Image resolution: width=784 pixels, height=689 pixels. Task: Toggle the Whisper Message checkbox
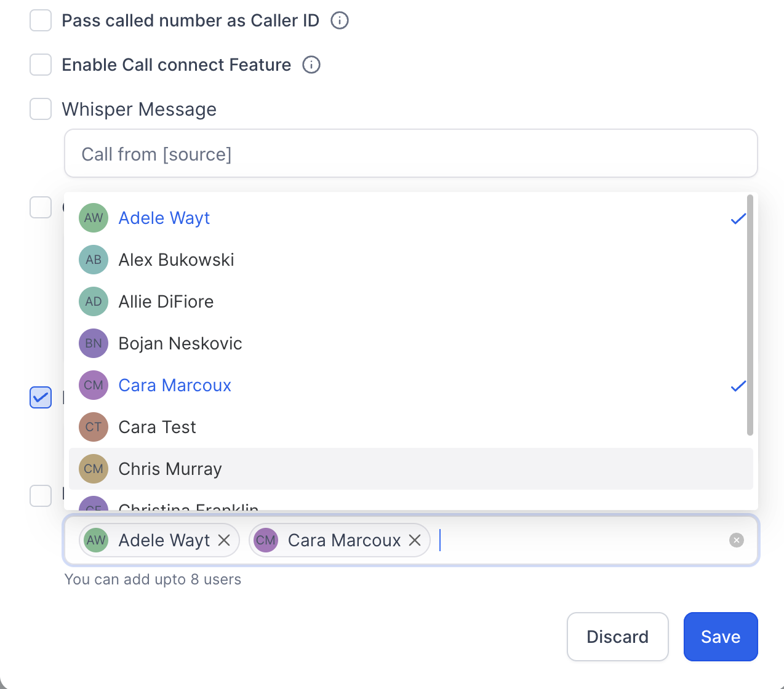41,109
